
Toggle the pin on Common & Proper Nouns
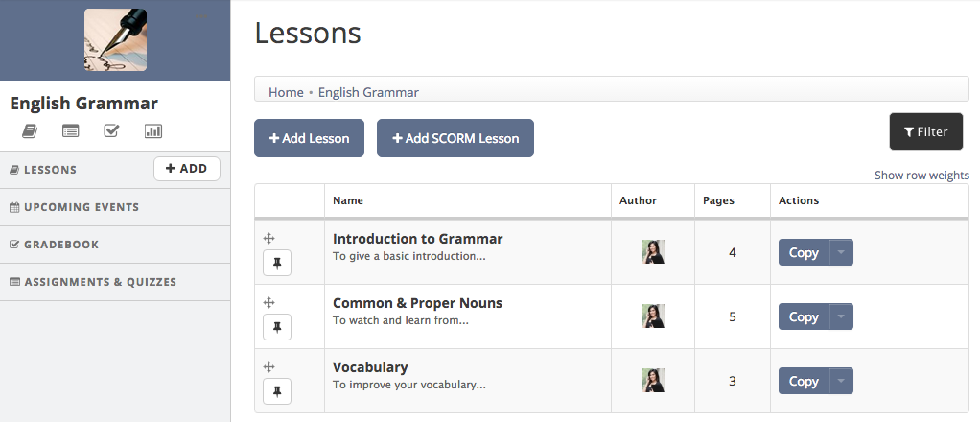tap(277, 327)
